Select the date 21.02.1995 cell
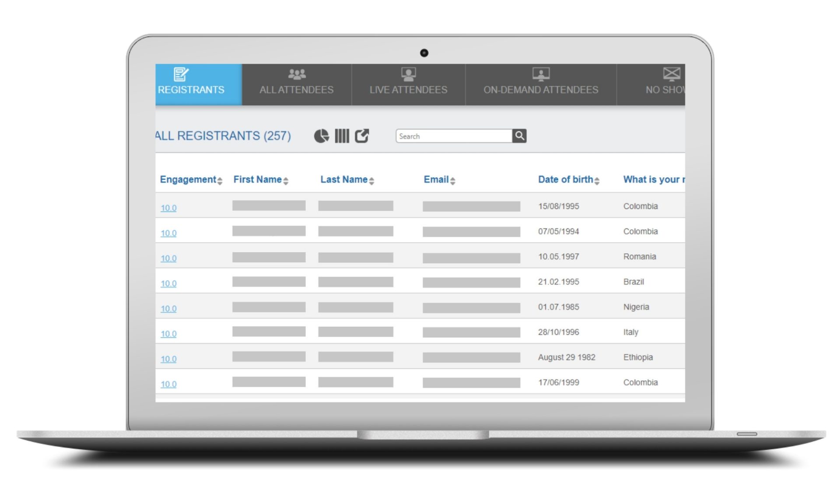840x504 pixels. tap(558, 282)
